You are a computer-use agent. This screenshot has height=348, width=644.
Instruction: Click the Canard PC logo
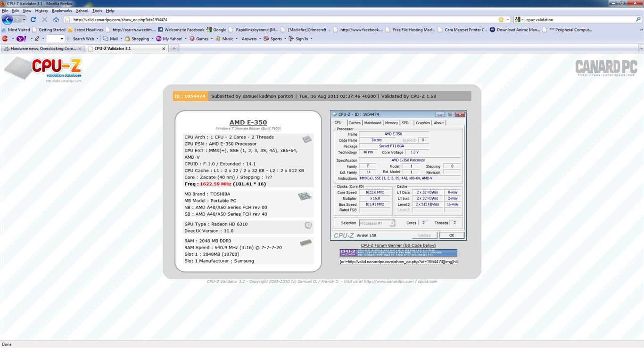coord(606,68)
